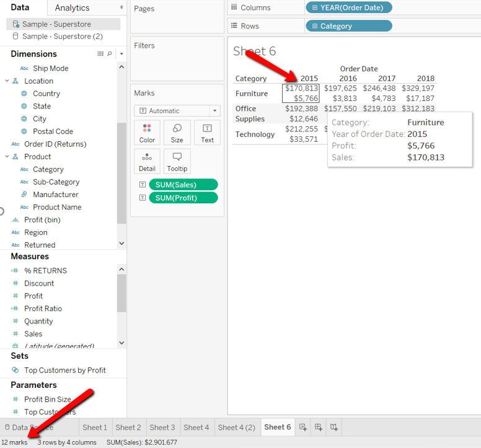Click the 2016 column header
The height and width of the screenshot is (448, 481).
(348, 79)
